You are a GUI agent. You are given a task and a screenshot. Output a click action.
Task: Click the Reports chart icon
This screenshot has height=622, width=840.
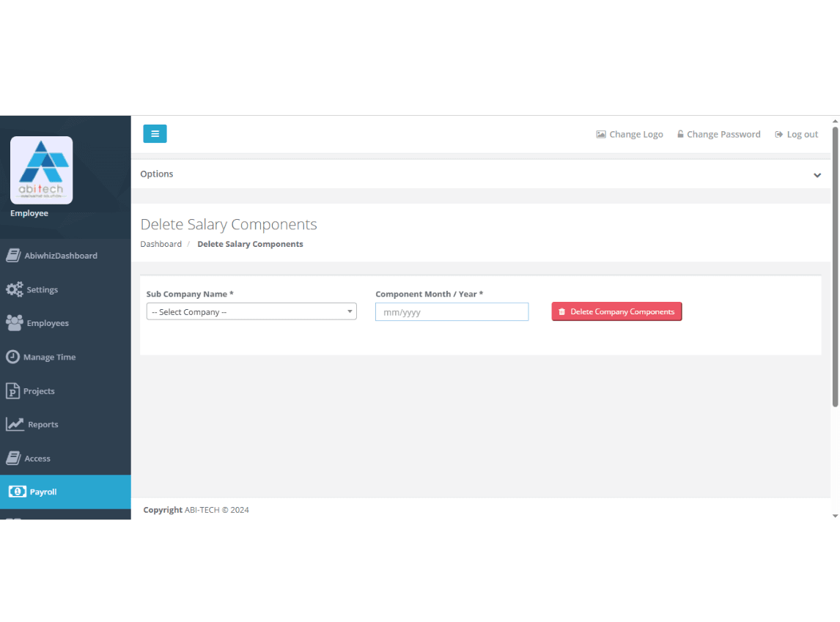tap(15, 424)
